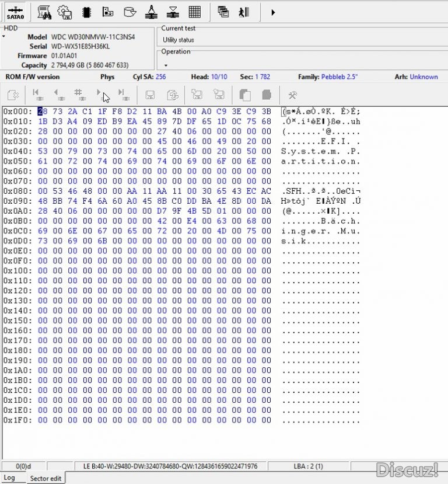Screen dimensions: 448x484
Task: Click hex byte 1B at offset 0x010
Action: 43,121
